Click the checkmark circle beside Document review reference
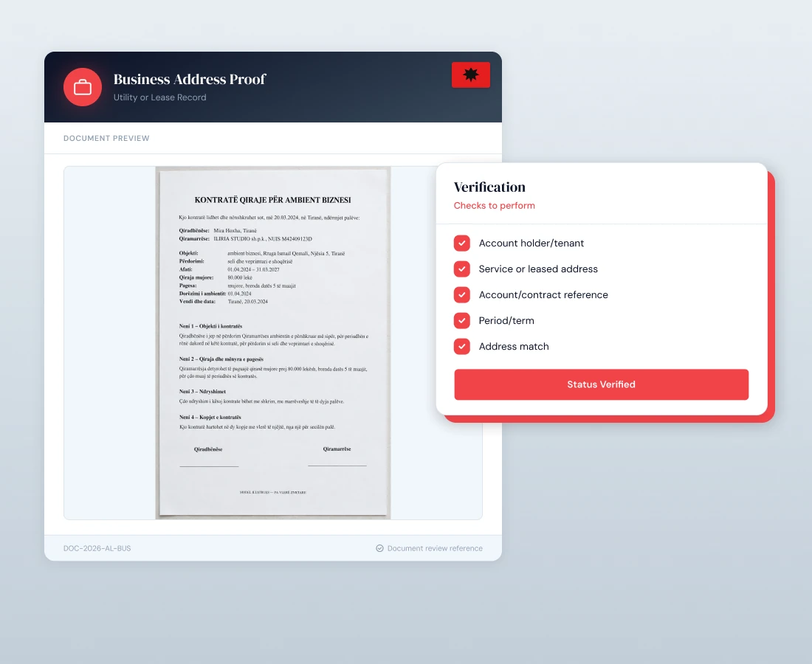The width and height of the screenshot is (812, 664). coord(379,548)
